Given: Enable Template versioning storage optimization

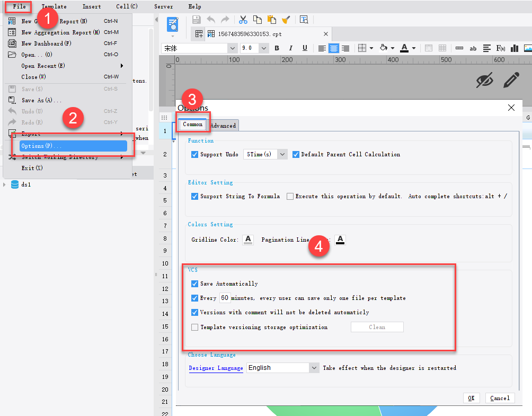Looking at the screenshot, I should 195,327.
